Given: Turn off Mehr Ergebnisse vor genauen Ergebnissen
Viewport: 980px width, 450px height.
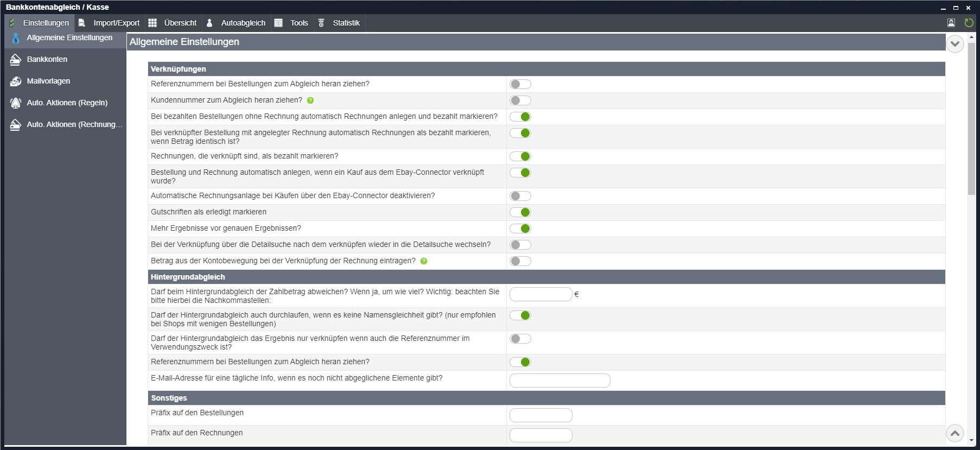Looking at the screenshot, I should coord(520,229).
